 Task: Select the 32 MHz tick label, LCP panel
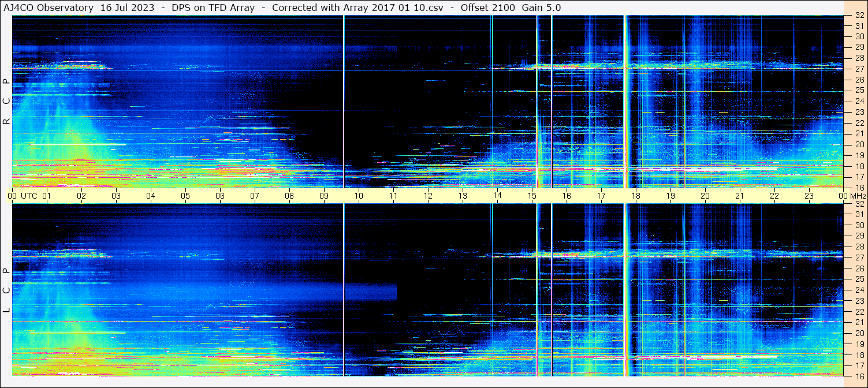point(859,204)
